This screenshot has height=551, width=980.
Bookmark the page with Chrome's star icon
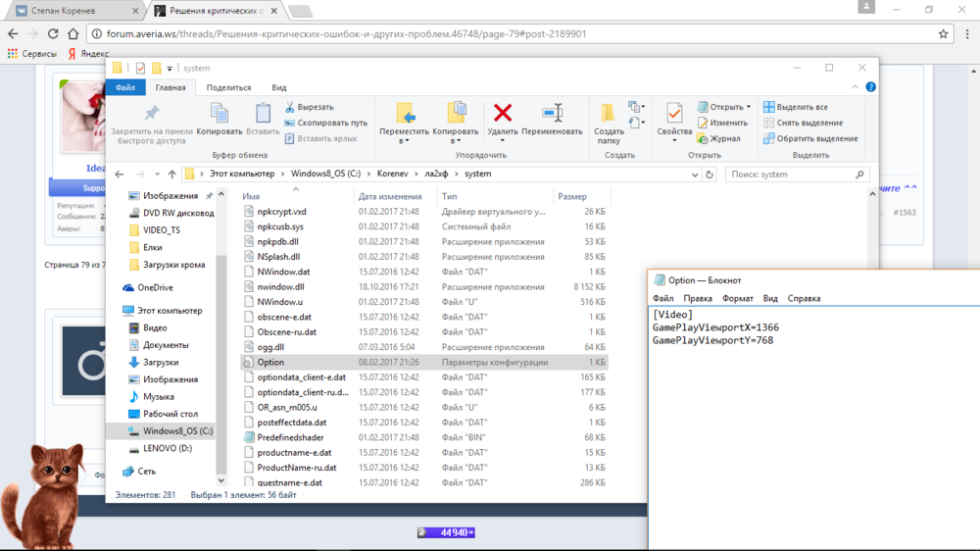tap(944, 33)
